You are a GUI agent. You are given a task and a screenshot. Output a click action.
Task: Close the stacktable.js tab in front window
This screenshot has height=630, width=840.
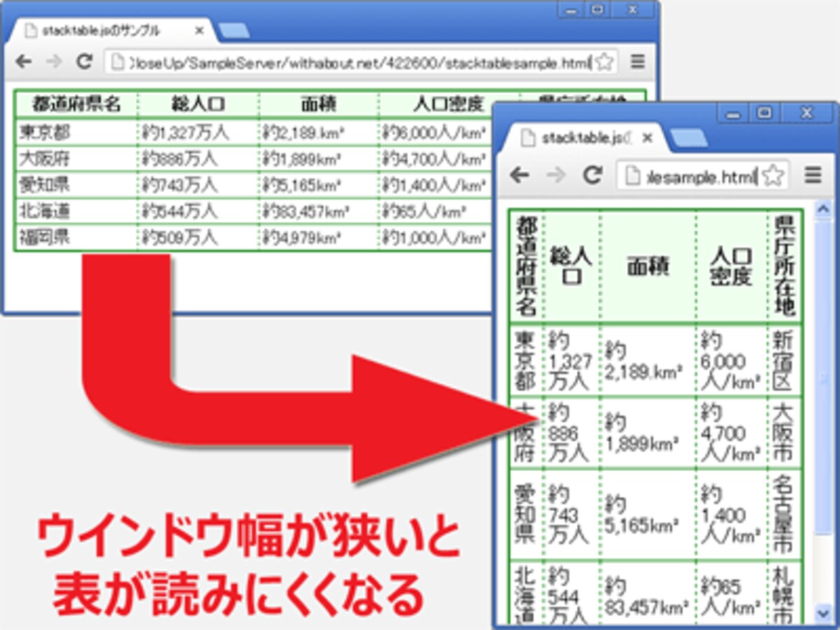point(647,139)
